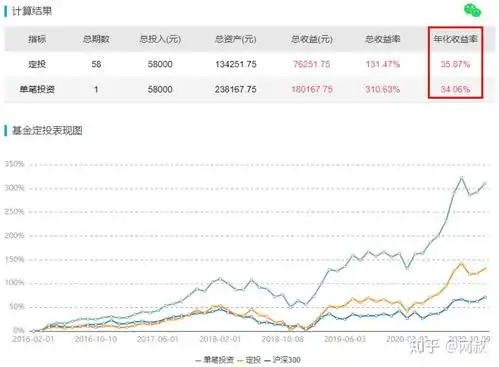Click the 总投入(元) column header
Viewport: 499px width, 367px height.
[160, 39]
